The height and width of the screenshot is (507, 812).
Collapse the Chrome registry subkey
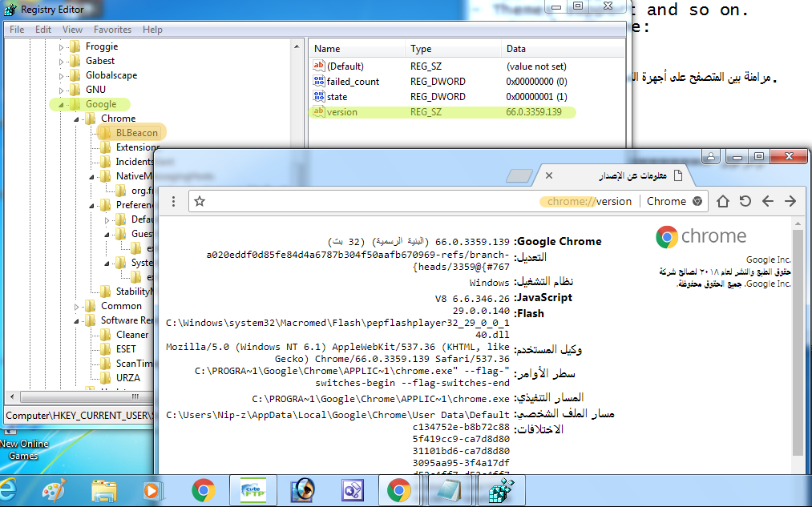click(77, 119)
